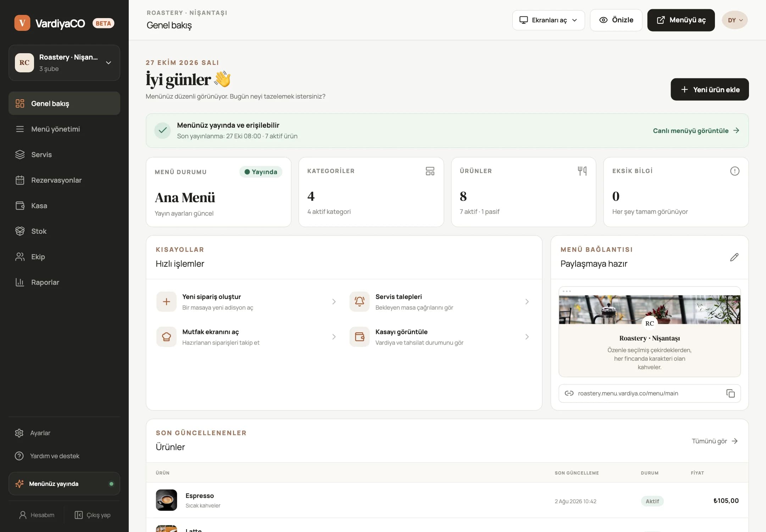Screen dimensions: 766x532
Task: Go to the Servis section
Action: click(64, 155)
